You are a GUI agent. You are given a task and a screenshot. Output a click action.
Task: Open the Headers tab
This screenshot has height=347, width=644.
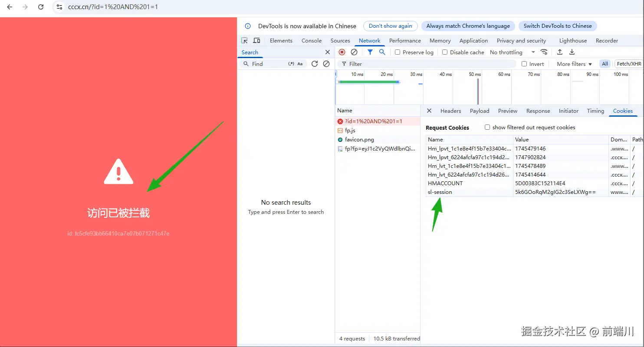[x=450, y=111]
